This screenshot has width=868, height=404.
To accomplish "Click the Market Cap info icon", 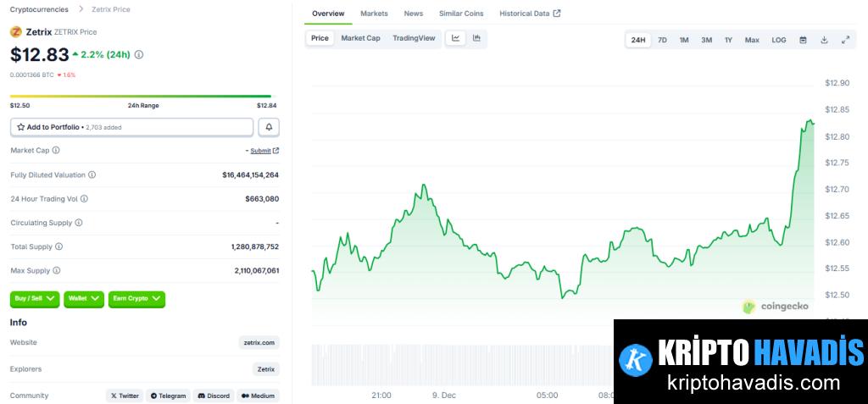I will point(56,150).
